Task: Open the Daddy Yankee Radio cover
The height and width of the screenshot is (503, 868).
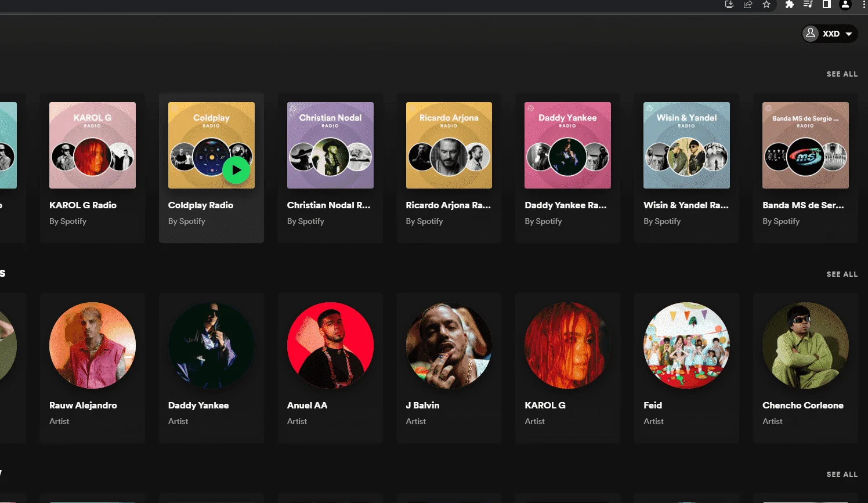Action: click(x=567, y=146)
